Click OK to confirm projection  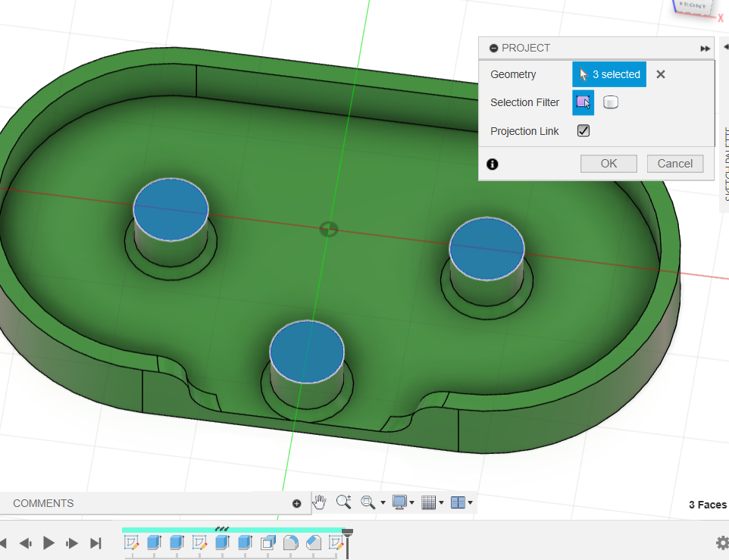click(609, 164)
